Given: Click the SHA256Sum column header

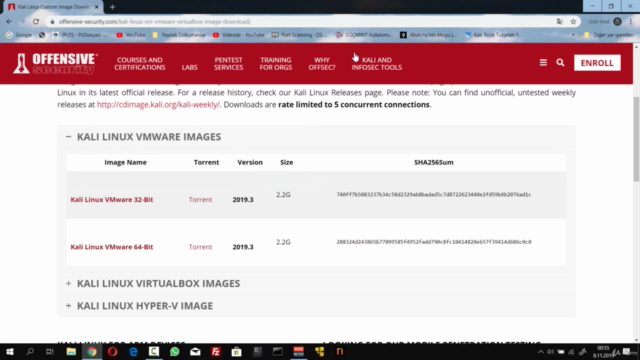Looking at the screenshot, I should [x=433, y=162].
